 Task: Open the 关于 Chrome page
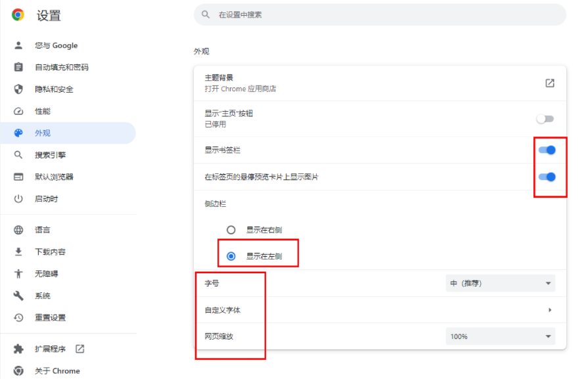pos(68,370)
